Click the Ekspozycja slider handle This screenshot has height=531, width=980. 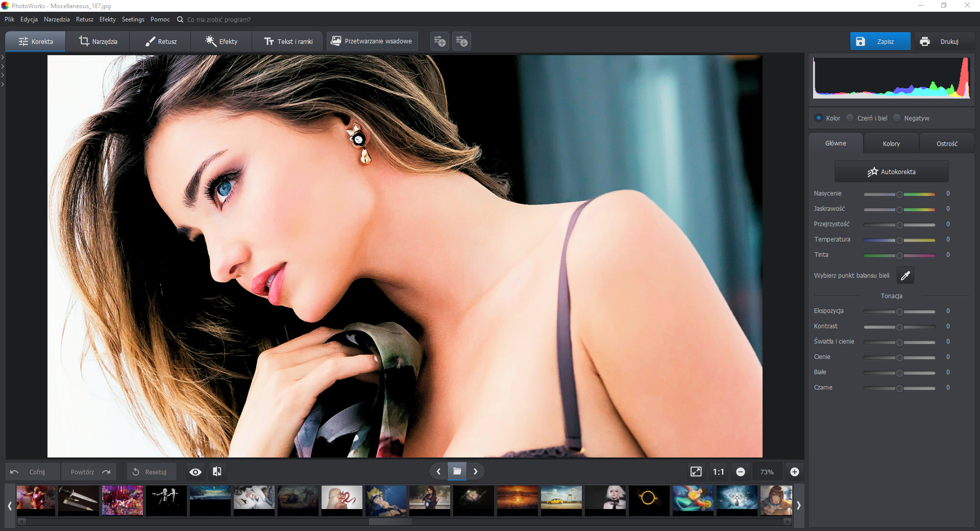point(899,311)
